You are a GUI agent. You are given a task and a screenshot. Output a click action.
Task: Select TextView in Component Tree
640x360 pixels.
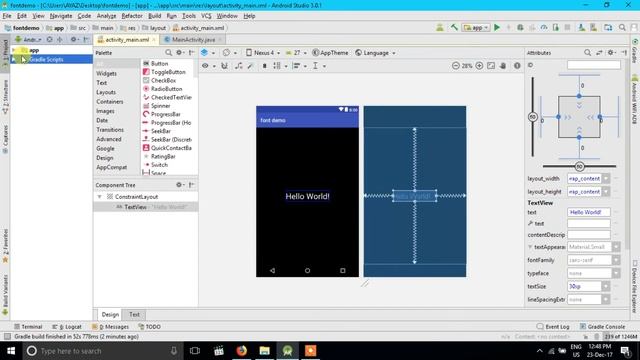click(x=145, y=207)
